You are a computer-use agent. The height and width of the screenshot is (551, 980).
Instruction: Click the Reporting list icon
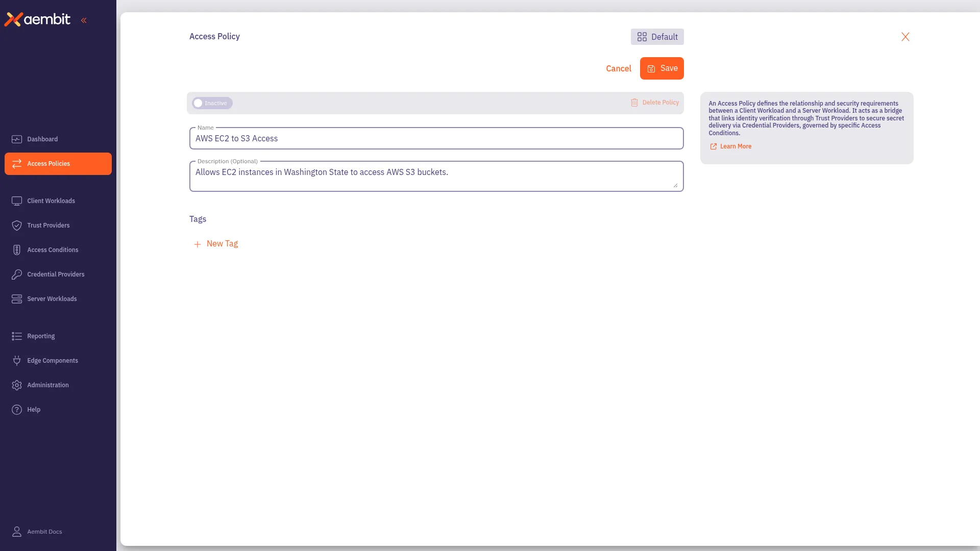17,336
